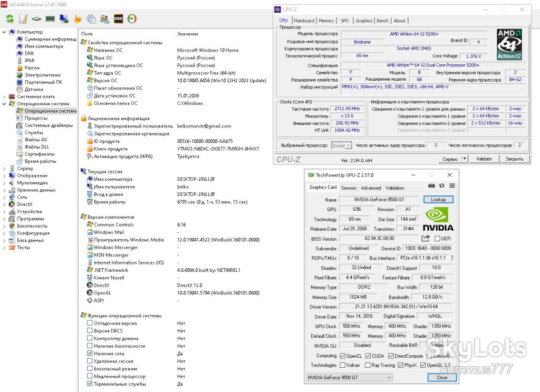This screenshot has height=392, width=540.
Task: Switch to the Memory tab in CPU-Z
Action: (x=326, y=21)
